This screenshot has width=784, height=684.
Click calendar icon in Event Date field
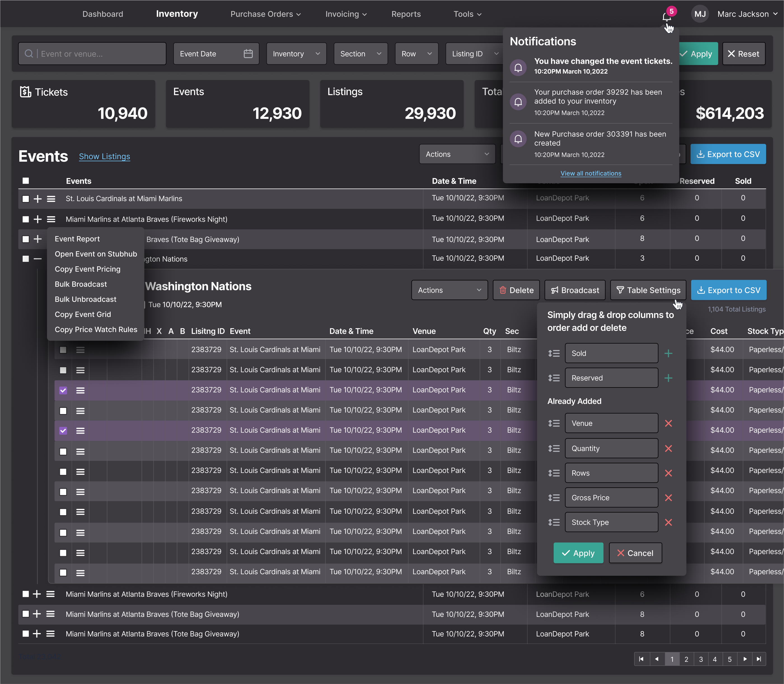pos(248,54)
